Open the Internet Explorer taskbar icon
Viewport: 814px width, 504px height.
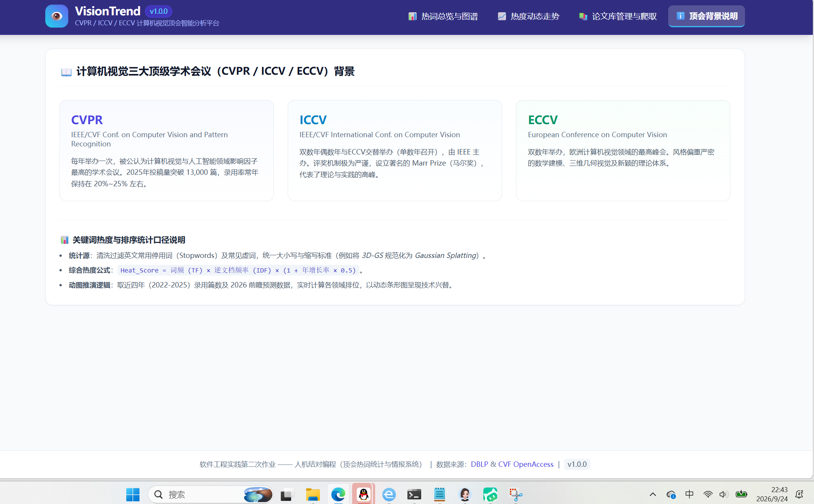point(389,494)
